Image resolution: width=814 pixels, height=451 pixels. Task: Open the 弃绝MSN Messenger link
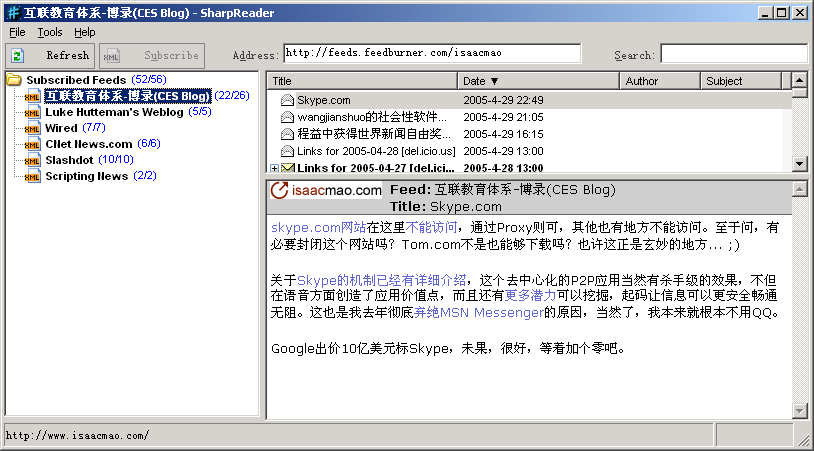(479, 312)
